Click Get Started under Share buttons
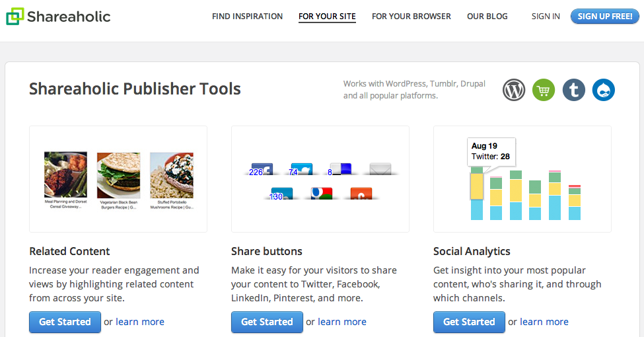The height and width of the screenshot is (337, 644). pyautogui.click(x=267, y=322)
